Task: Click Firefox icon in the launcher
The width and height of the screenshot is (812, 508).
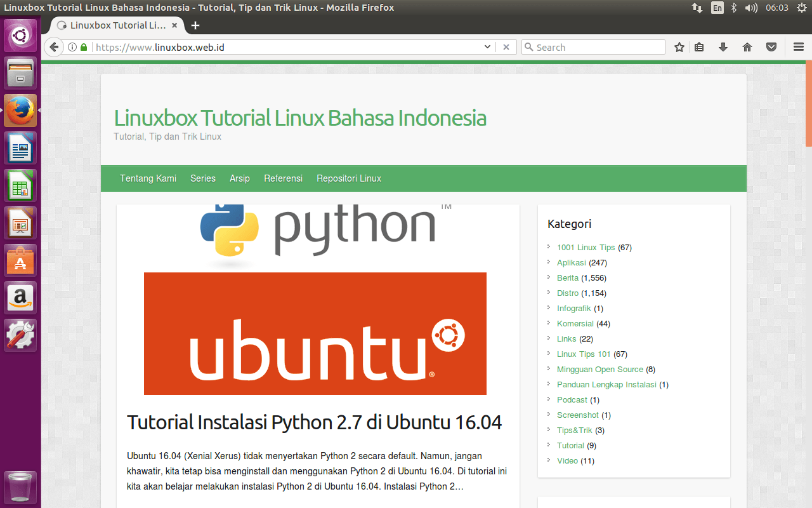Action: point(21,110)
